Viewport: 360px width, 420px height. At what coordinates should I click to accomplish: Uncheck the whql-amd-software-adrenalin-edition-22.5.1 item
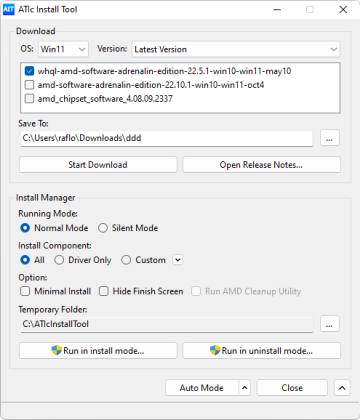coord(29,71)
